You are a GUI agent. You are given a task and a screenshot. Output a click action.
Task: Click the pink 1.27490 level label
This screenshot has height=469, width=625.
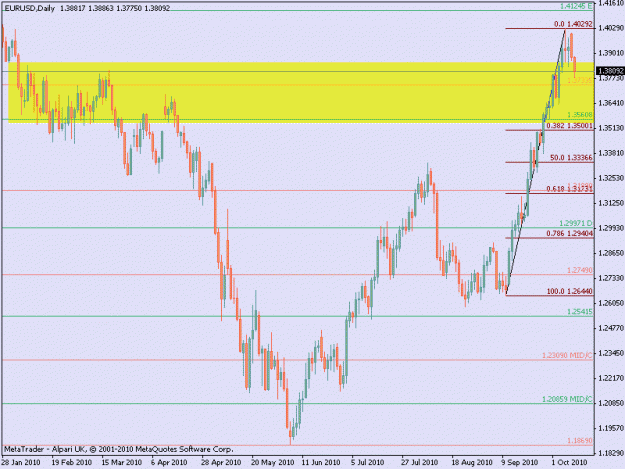pos(580,270)
